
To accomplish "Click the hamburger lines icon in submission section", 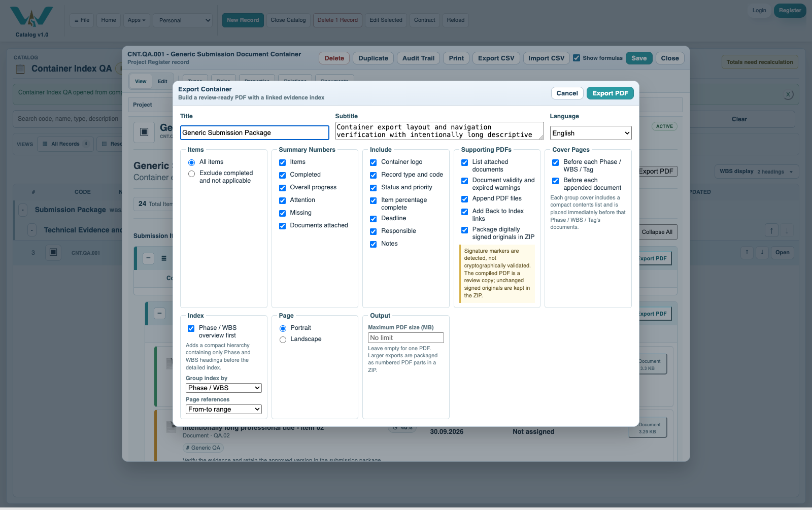I will click(x=164, y=258).
